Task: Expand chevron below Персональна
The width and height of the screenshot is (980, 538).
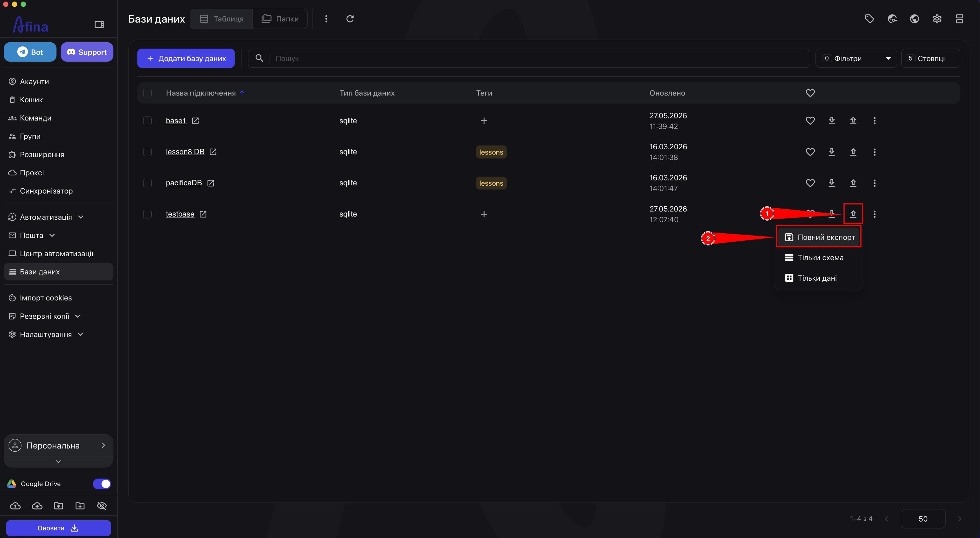Action: pos(58,461)
